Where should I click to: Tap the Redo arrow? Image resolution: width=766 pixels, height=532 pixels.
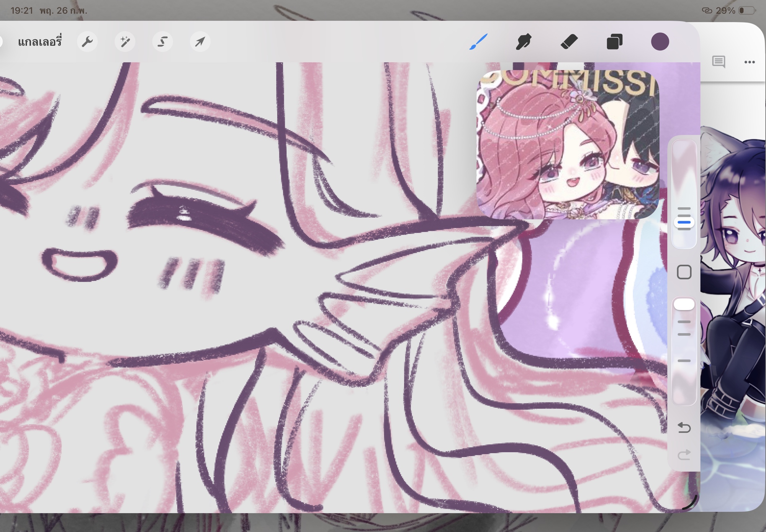click(684, 455)
